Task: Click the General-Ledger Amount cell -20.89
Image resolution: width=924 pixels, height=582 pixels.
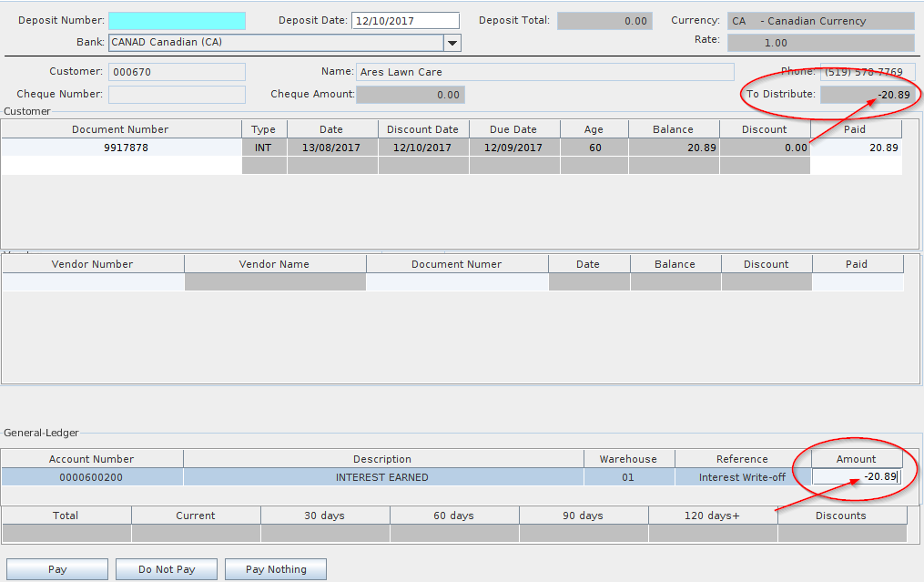Action: [x=856, y=477]
